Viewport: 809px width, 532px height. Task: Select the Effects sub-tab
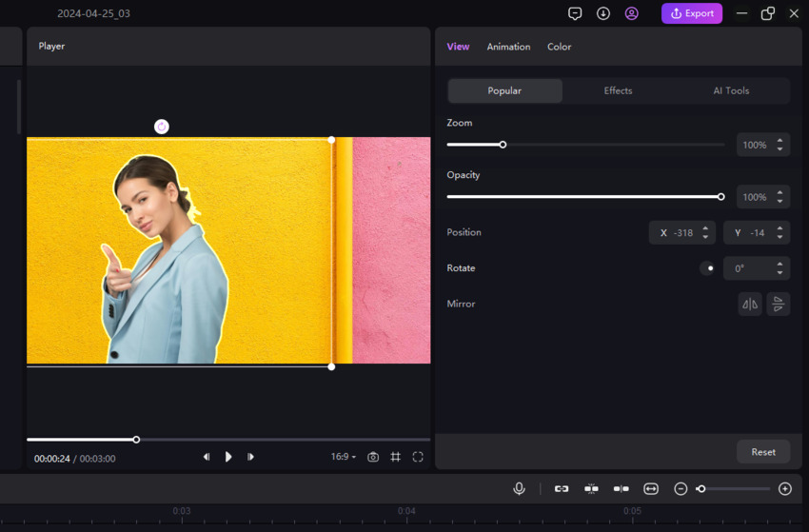[x=618, y=90]
